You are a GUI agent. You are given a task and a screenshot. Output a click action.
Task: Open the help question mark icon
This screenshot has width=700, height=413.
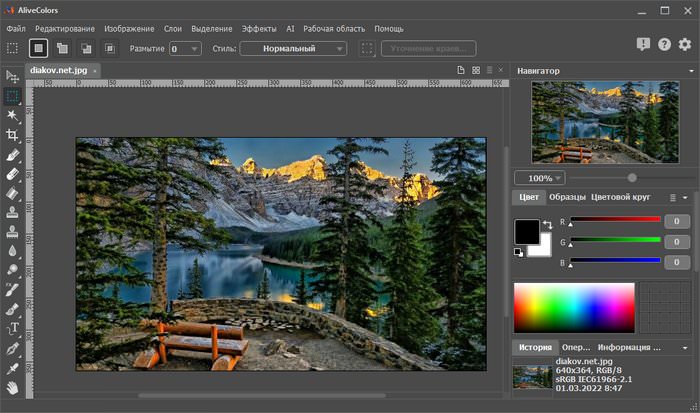coord(663,44)
